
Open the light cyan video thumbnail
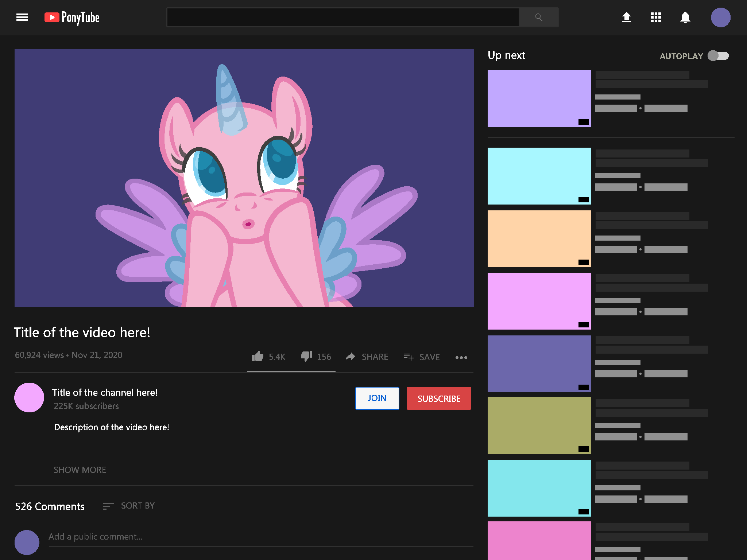(x=539, y=176)
